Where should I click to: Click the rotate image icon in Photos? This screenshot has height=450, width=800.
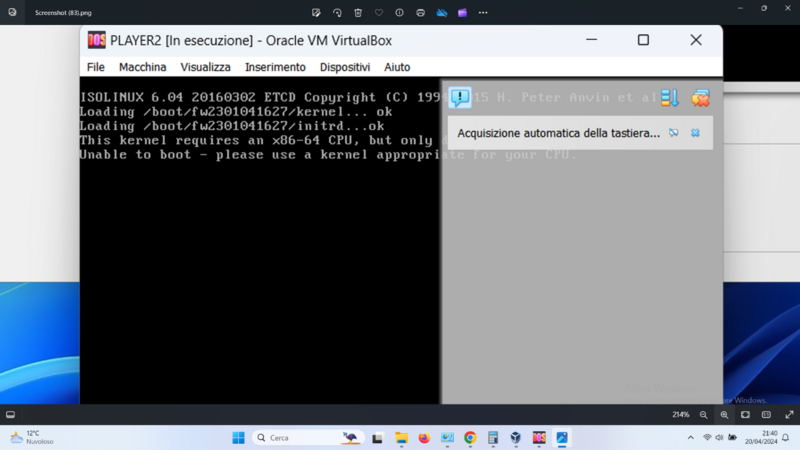click(337, 13)
